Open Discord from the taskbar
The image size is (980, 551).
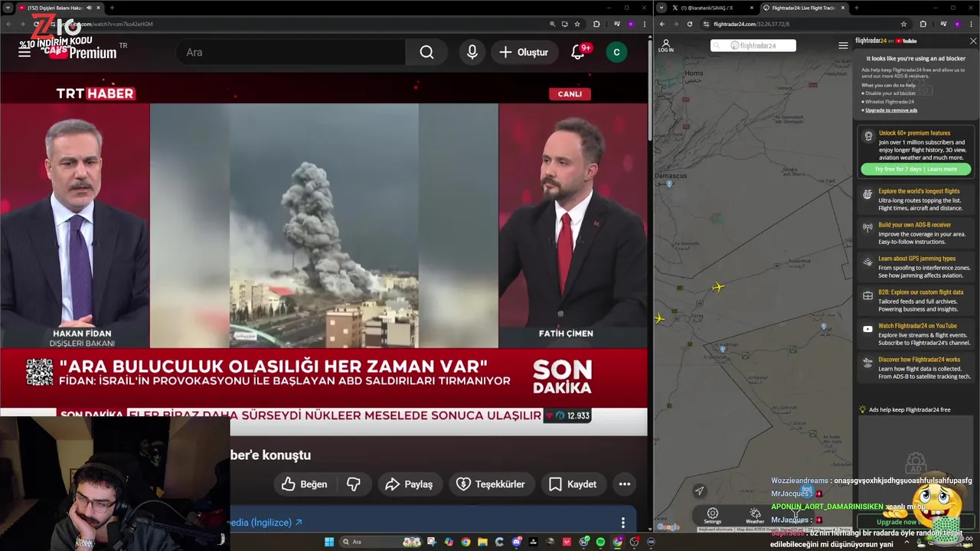click(517, 542)
